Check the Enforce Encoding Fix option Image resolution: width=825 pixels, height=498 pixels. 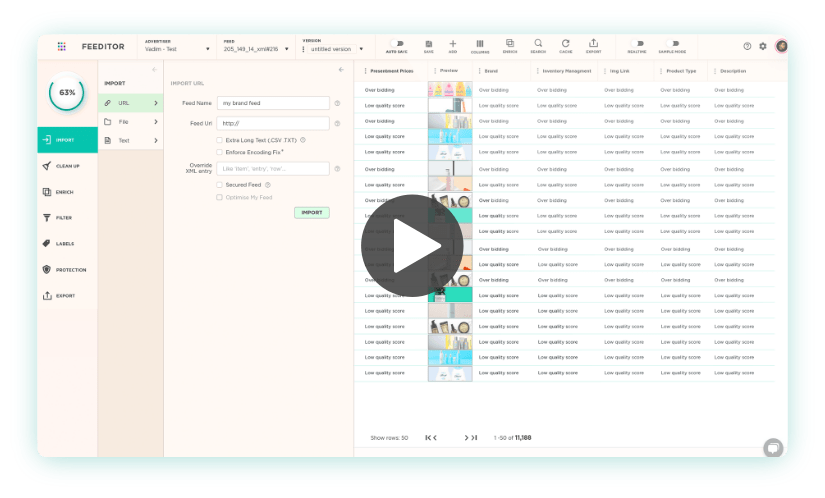click(220, 152)
